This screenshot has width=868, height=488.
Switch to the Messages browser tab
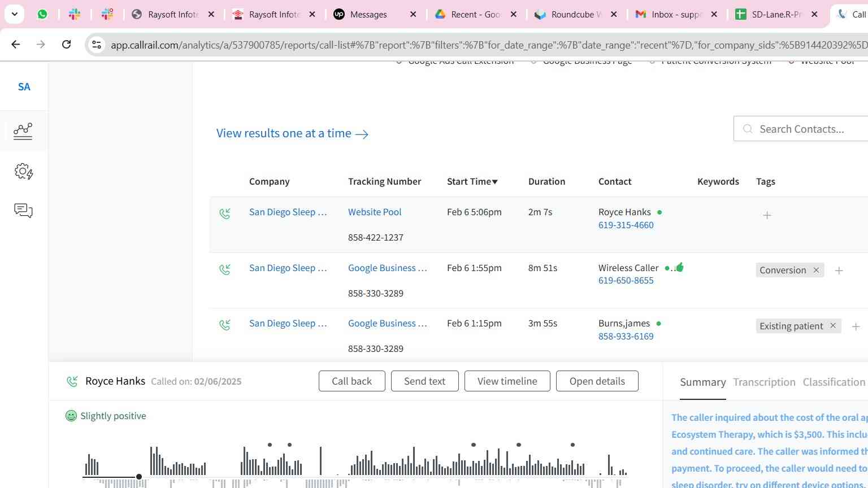click(374, 14)
